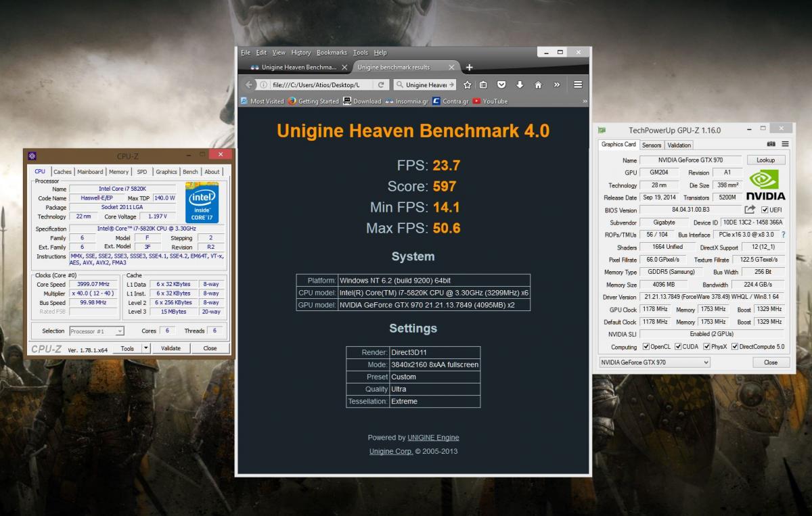Close the Unigine Heaven Benchma... tab
Viewport: 812px width, 516px height.
coord(344,67)
